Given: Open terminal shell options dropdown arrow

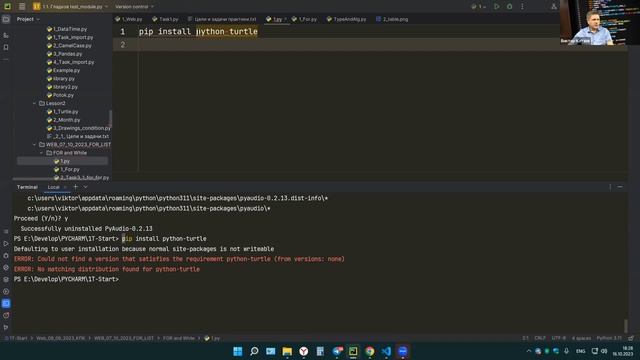Looking at the screenshot, I should pyautogui.click(x=86, y=187).
